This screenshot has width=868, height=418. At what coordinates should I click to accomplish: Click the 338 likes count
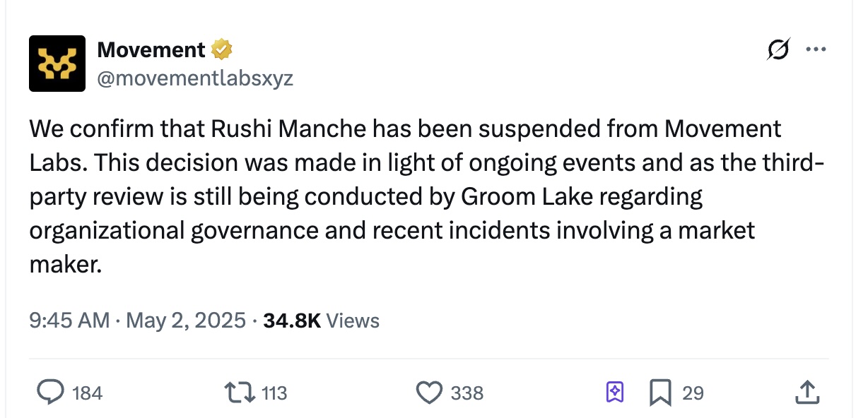coord(467,393)
